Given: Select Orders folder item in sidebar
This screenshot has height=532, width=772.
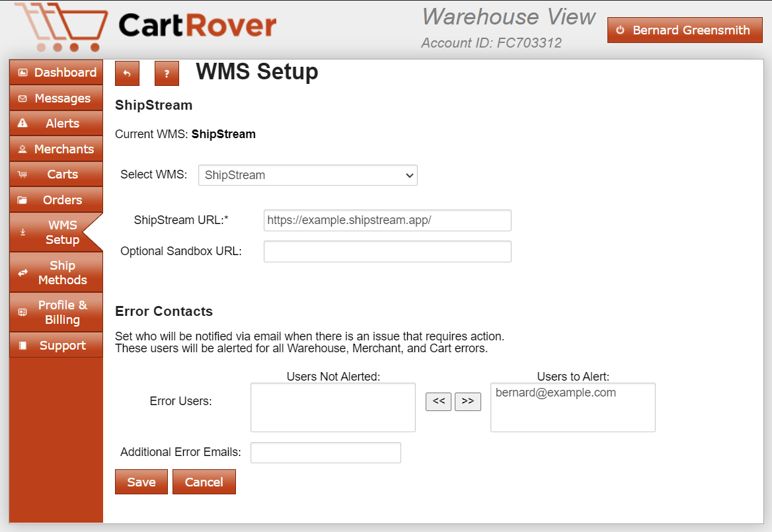Looking at the screenshot, I should point(56,200).
